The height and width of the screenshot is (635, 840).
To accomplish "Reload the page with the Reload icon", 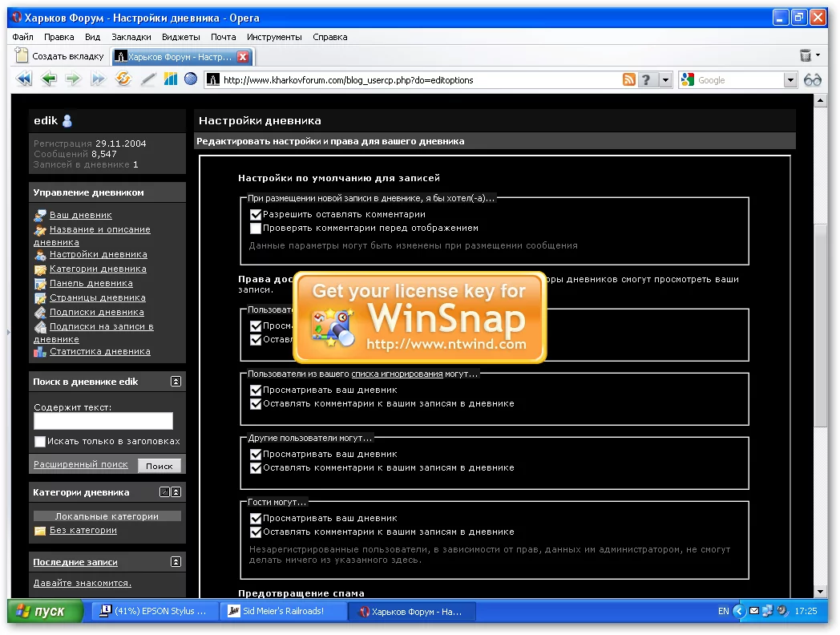I will [123, 79].
